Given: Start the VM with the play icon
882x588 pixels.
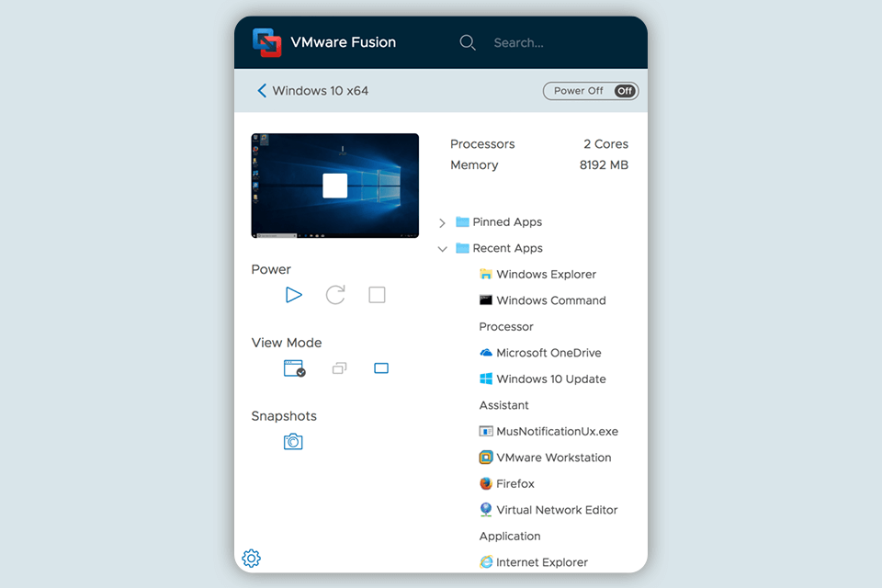Looking at the screenshot, I should (294, 295).
